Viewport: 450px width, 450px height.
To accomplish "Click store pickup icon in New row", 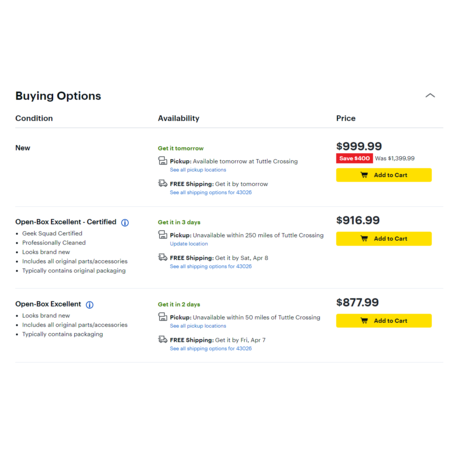I will pyautogui.click(x=162, y=161).
